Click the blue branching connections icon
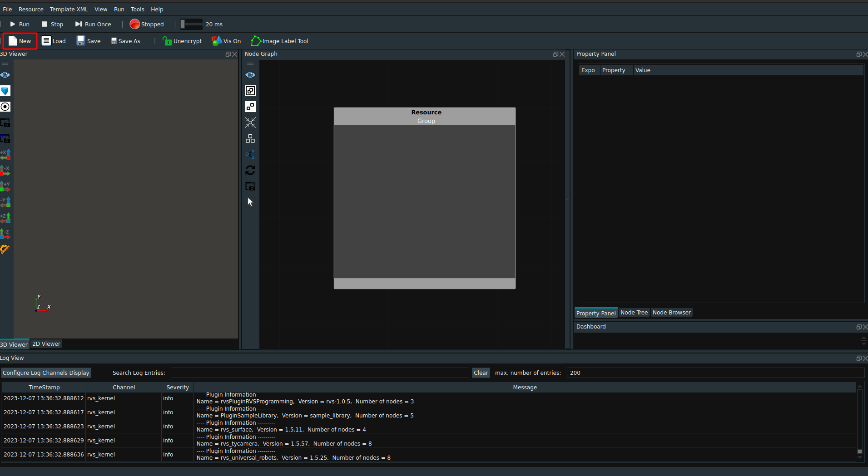 250,154
